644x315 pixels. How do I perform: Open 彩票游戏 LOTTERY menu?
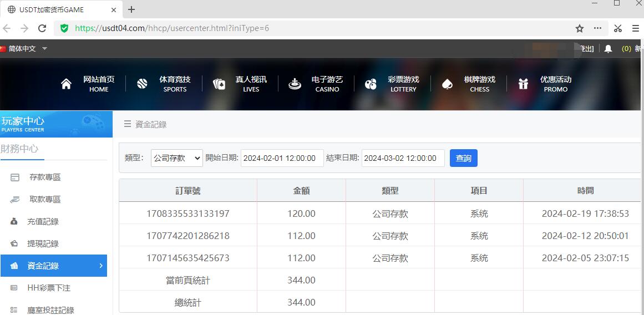403,84
